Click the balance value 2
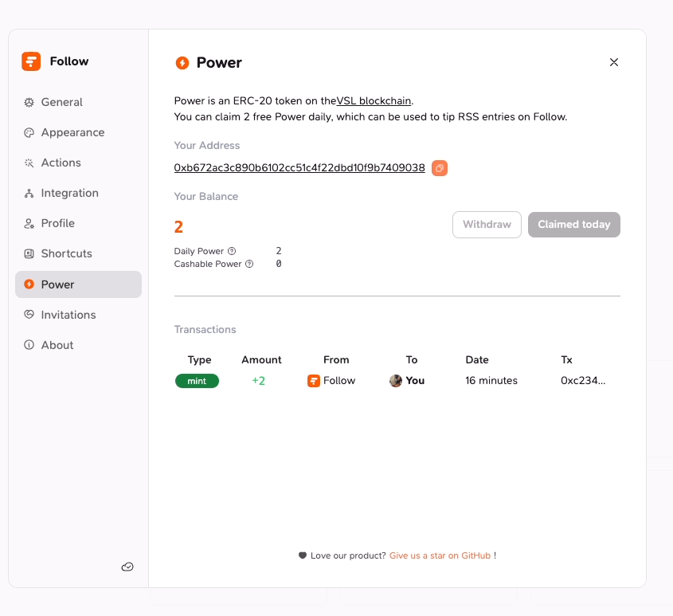The width and height of the screenshot is (673, 616). point(178,226)
